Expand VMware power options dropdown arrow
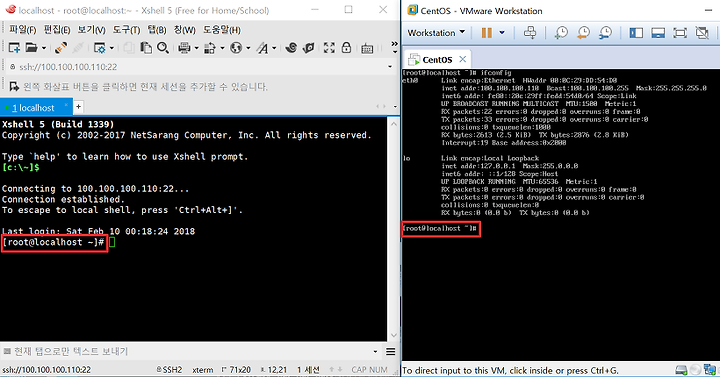This screenshot has width=720, height=377. click(x=502, y=33)
